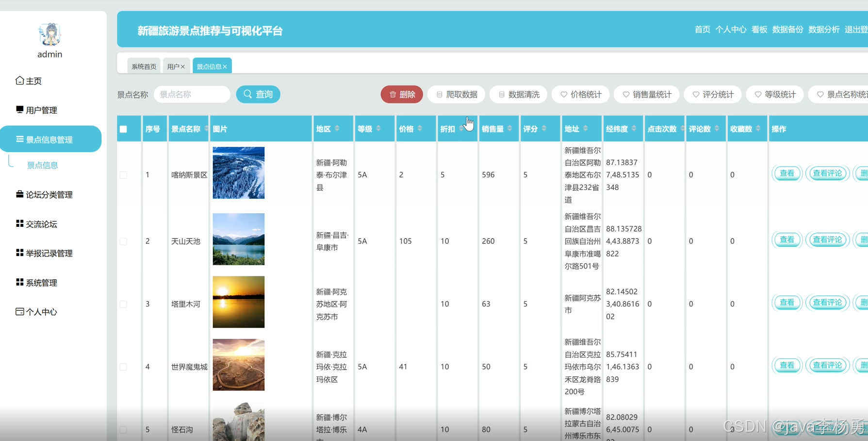The image size is (868, 441).
Task: Click 查看 for 天山天池 row
Action: pyautogui.click(x=787, y=239)
